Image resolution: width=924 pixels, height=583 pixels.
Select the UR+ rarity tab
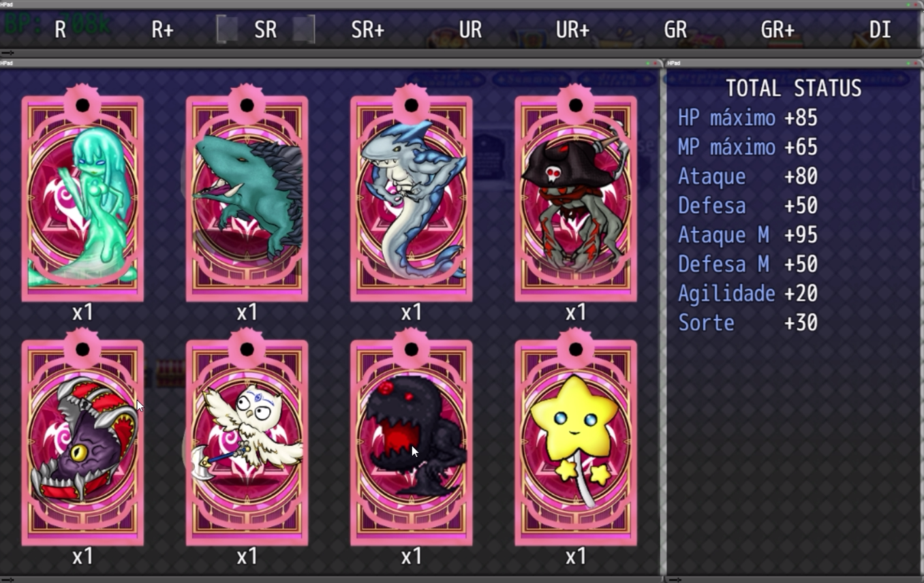click(573, 30)
